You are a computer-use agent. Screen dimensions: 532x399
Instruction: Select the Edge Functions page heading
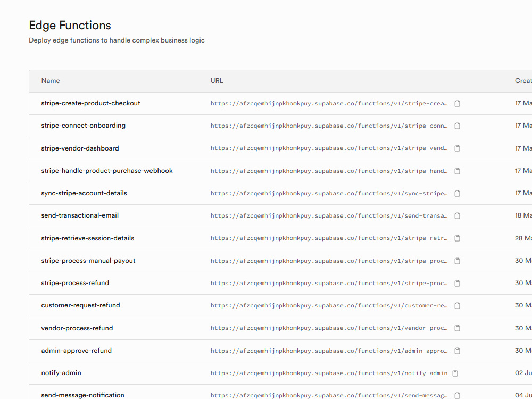[70, 26]
